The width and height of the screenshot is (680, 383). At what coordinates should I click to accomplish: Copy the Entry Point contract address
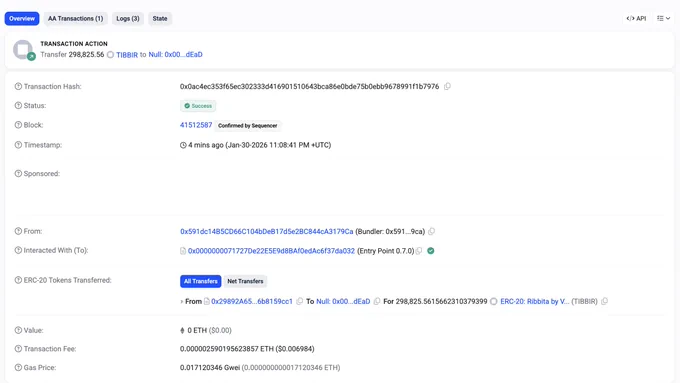[x=419, y=251]
